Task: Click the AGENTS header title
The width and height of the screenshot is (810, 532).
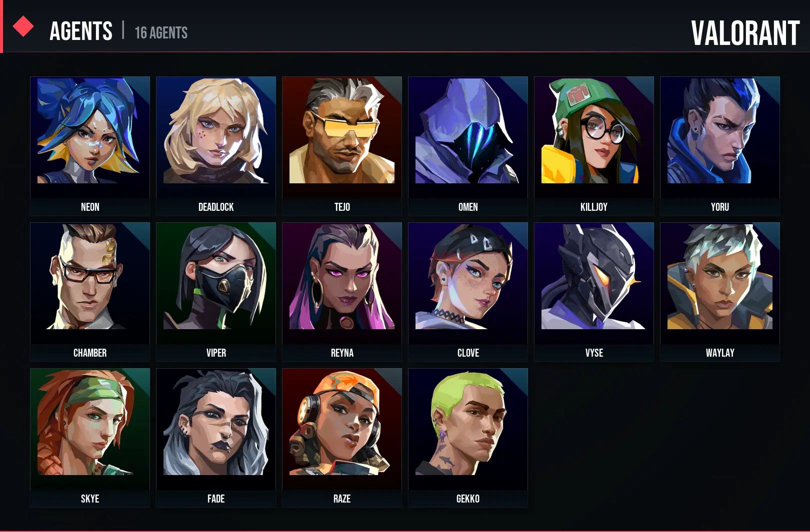Action: (81, 31)
